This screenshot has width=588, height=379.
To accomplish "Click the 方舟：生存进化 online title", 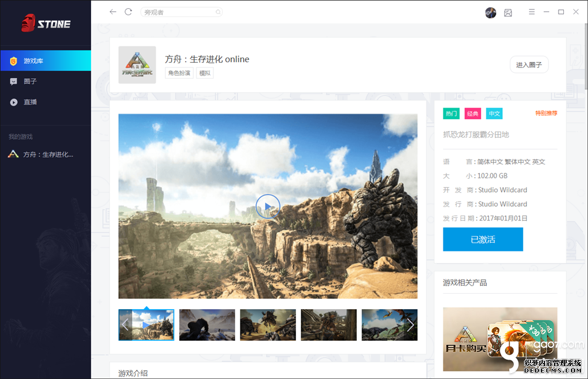I will click(207, 59).
